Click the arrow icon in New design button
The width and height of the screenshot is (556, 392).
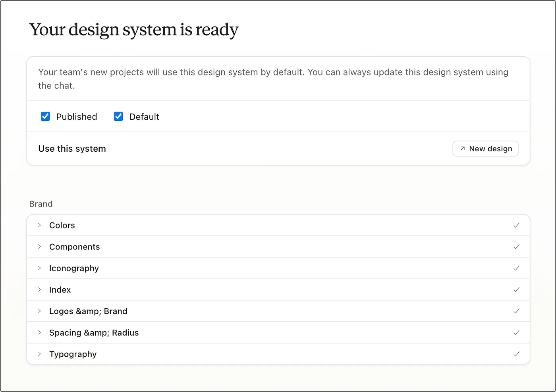coord(462,149)
